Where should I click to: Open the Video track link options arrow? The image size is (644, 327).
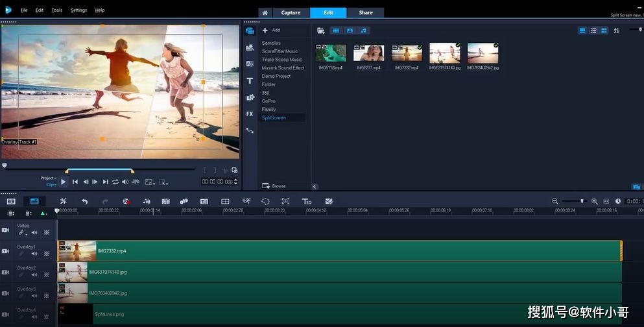coord(27,234)
